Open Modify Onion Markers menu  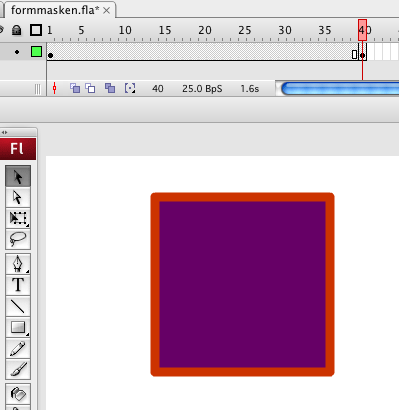(x=130, y=88)
